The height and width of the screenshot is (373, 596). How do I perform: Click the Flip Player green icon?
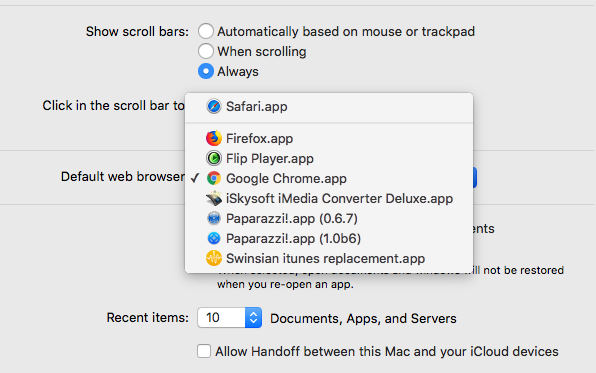click(214, 158)
